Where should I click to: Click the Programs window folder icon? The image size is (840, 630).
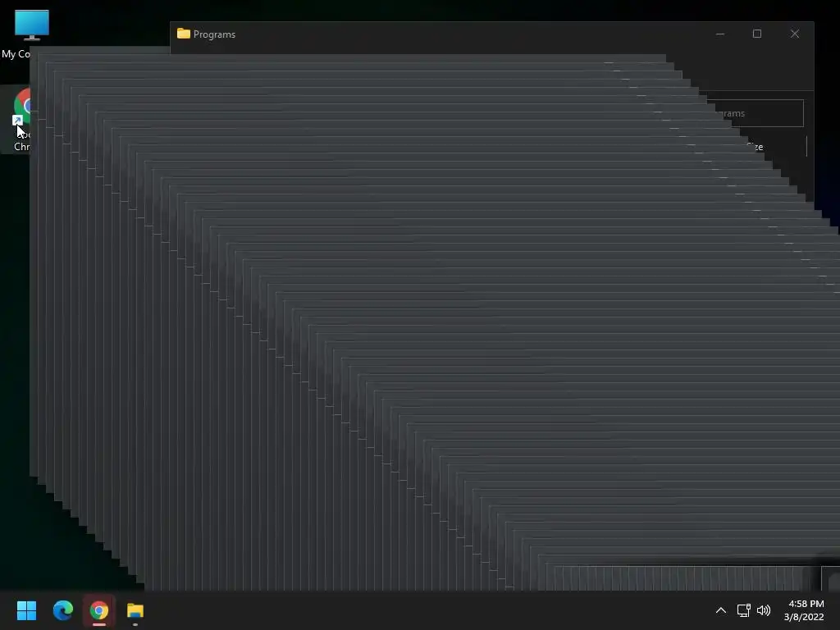point(184,34)
